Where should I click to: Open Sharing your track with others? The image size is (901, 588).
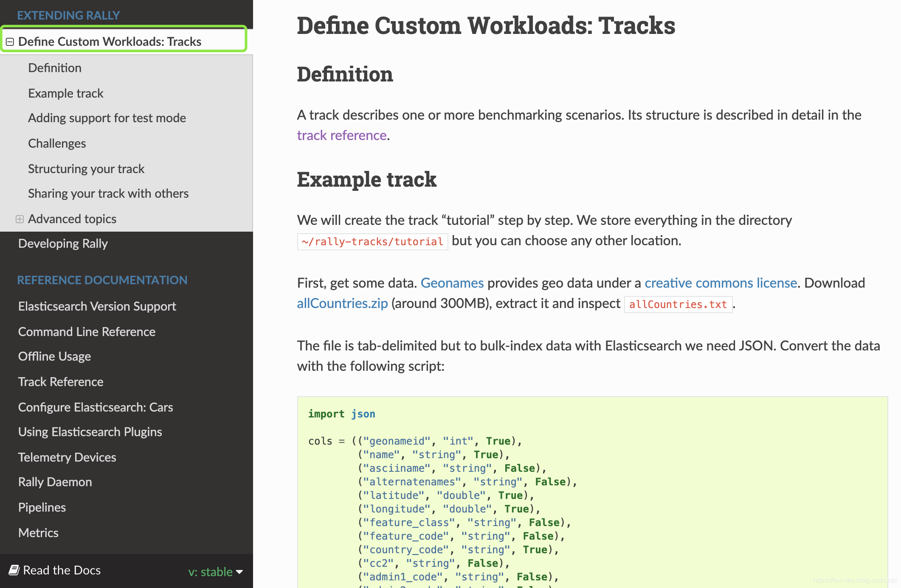[108, 193]
